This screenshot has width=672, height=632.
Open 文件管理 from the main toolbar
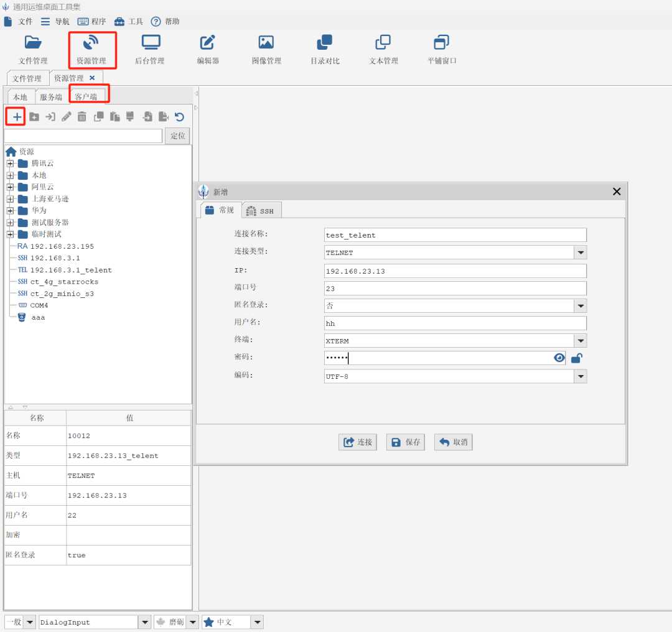click(x=32, y=50)
